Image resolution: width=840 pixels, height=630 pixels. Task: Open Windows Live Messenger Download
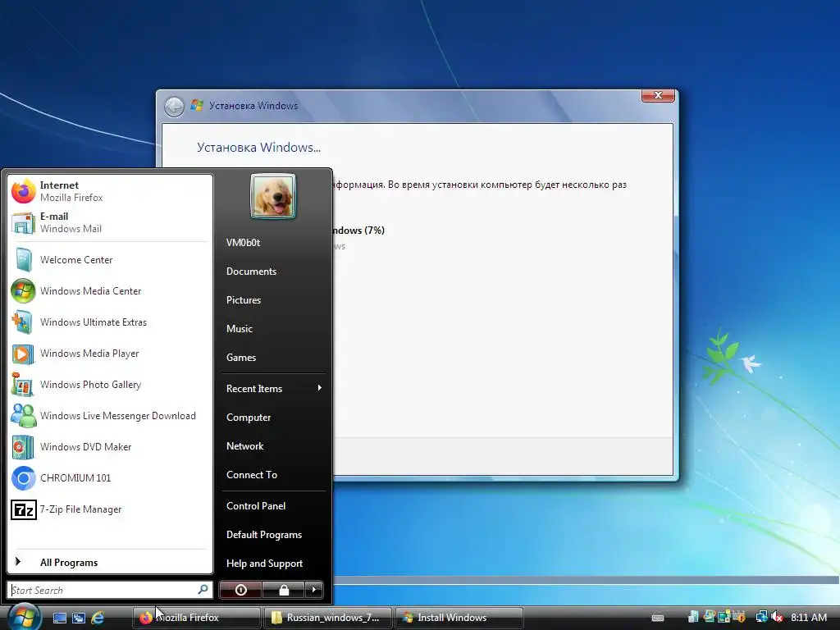pyautogui.click(x=110, y=416)
